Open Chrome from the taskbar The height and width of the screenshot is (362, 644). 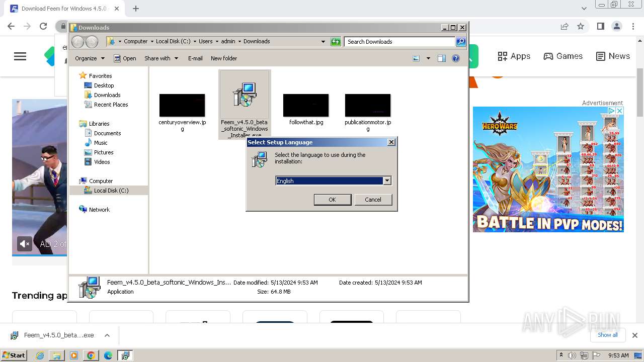tap(91, 355)
